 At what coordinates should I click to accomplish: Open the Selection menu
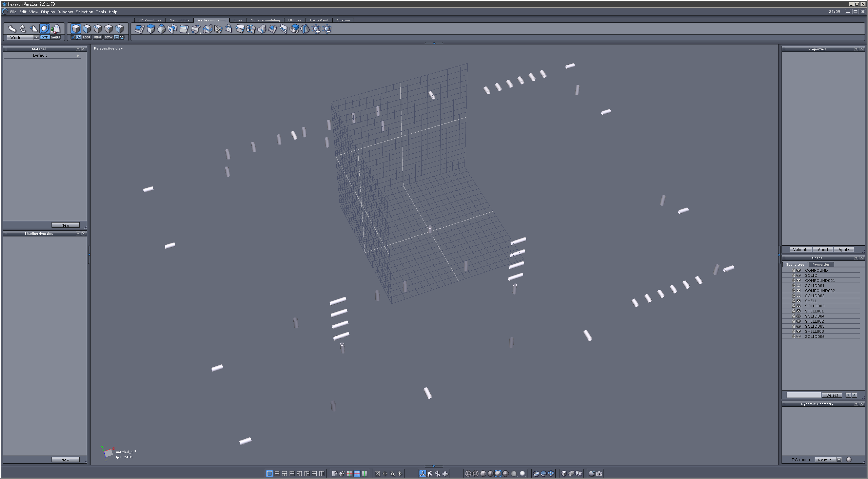(x=84, y=12)
